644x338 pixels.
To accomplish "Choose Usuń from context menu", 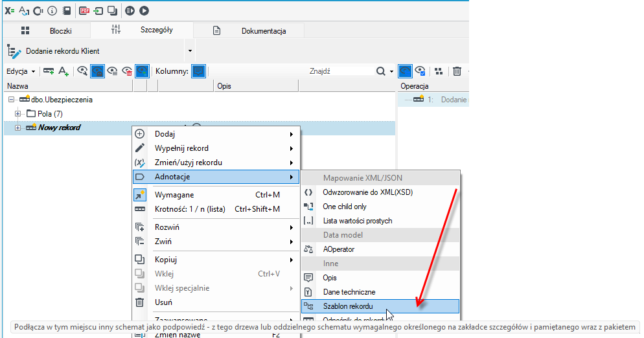I will tap(216, 302).
